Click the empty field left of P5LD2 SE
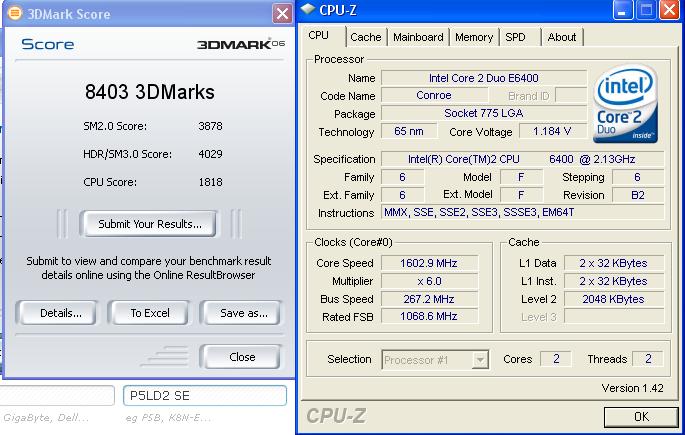The width and height of the screenshot is (685, 435). (x=57, y=396)
